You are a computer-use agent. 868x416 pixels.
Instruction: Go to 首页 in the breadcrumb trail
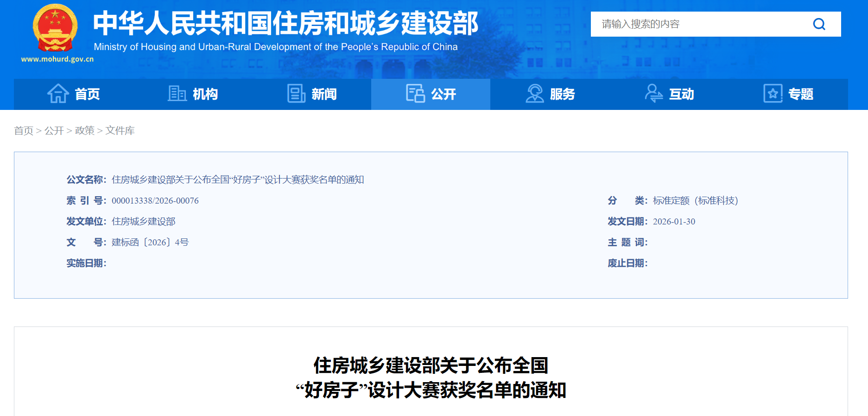click(24, 131)
